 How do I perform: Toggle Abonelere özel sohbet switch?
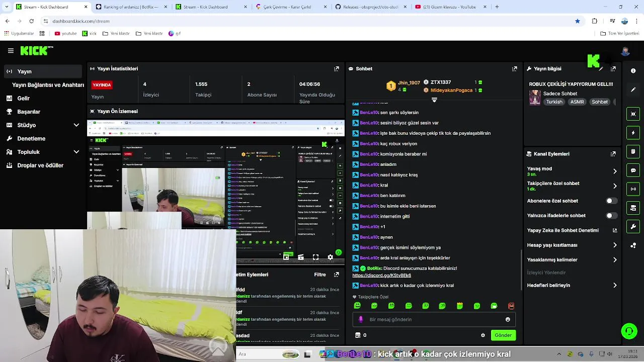611,201
